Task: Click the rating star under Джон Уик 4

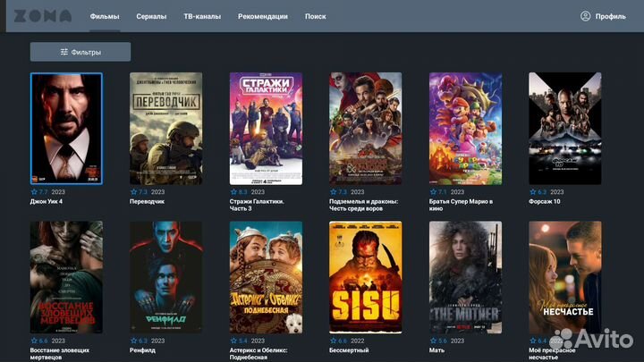Action: [34, 191]
